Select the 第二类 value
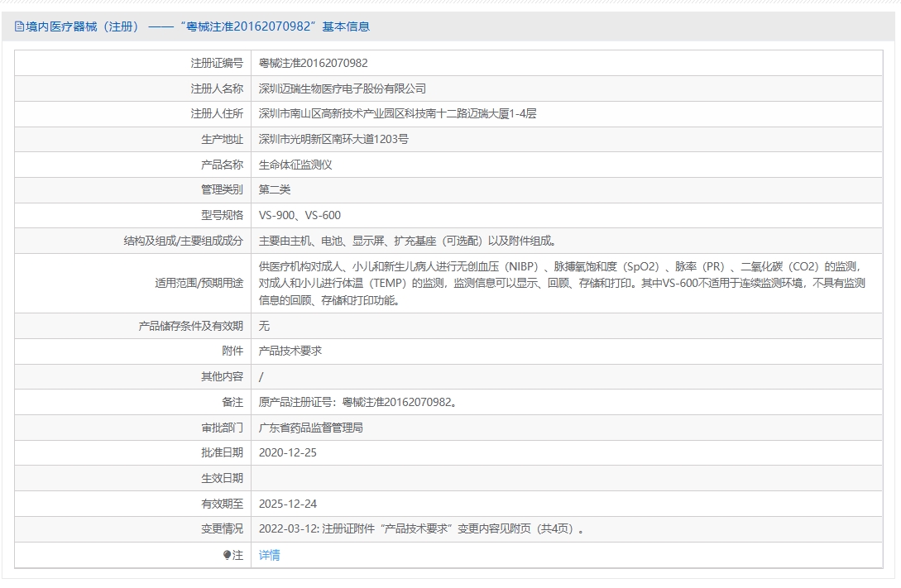 pos(274,189)
